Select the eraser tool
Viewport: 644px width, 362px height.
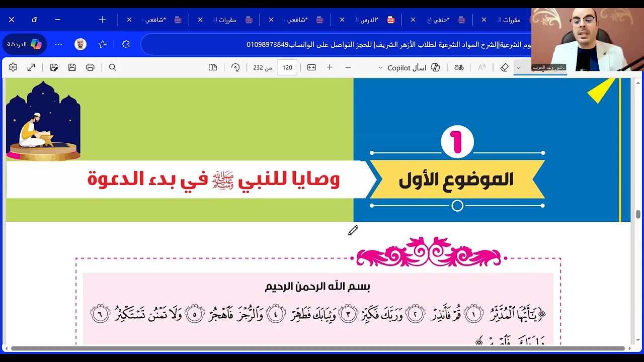(x=504, y=67)
